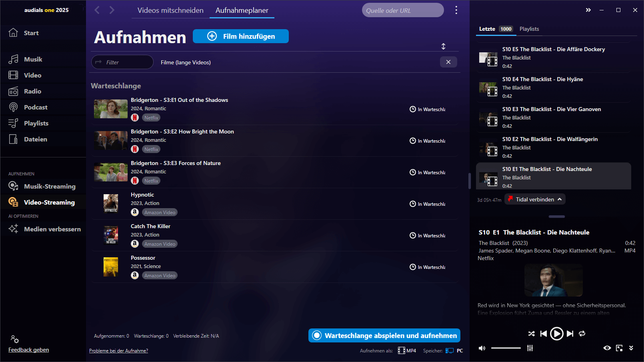The image size is (644, 362).
Task: Collapse side panel with double chevron
Action: (588, 10)
